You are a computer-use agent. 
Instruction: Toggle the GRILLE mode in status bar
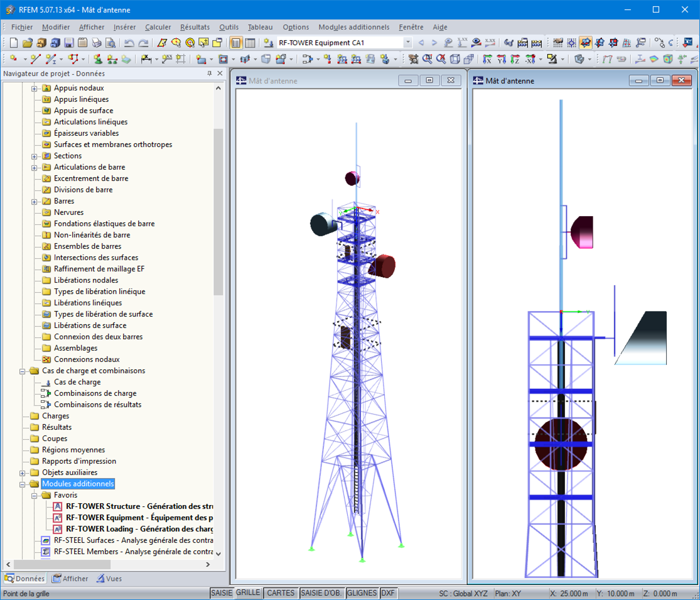248,592
